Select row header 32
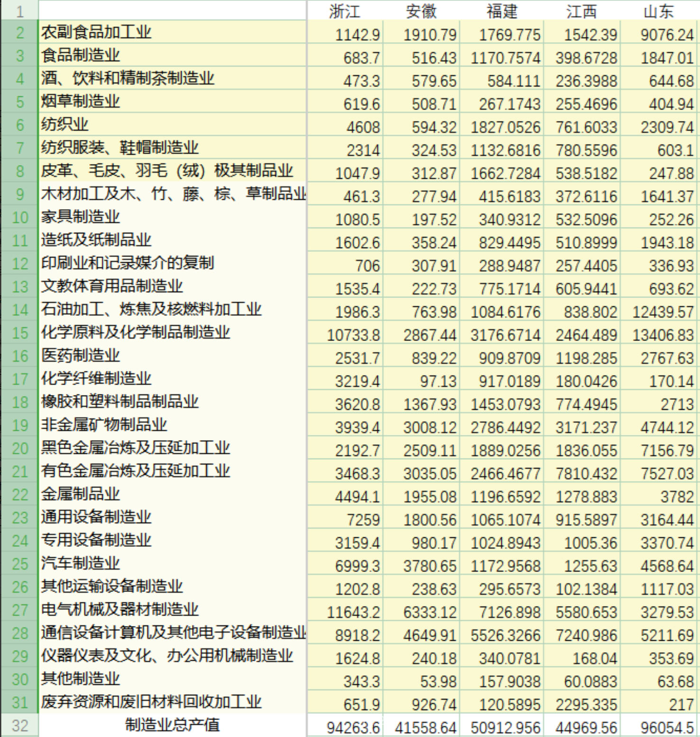Viewport: 700px width, 737px height. tap(19, 726)
